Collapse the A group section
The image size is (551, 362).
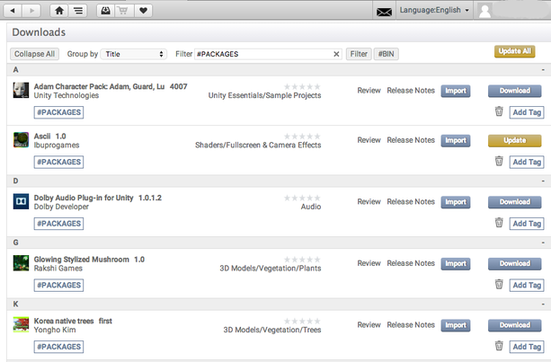click(x=543, y=70)
